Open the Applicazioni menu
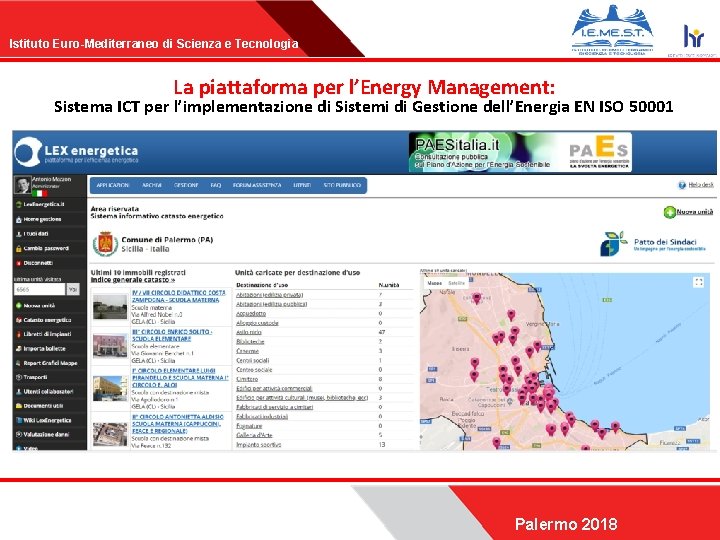The height and width of the screenshot is (540, 720). 112,186
